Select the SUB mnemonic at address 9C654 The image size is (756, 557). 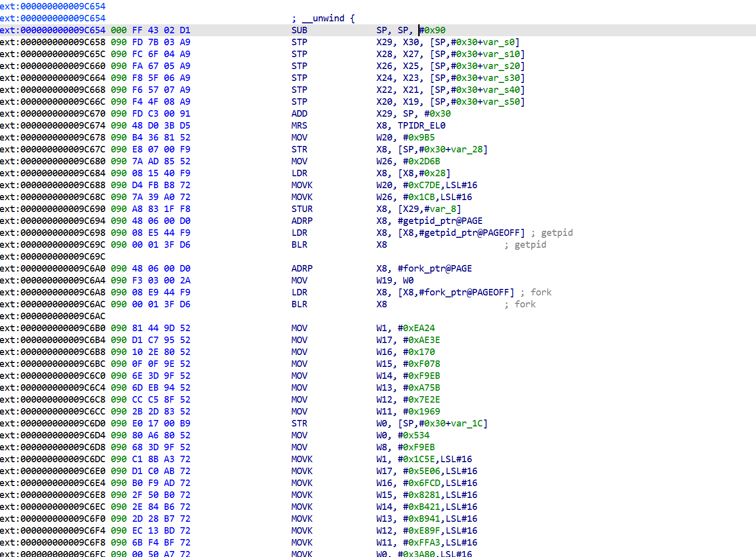[x=300, y=30]
